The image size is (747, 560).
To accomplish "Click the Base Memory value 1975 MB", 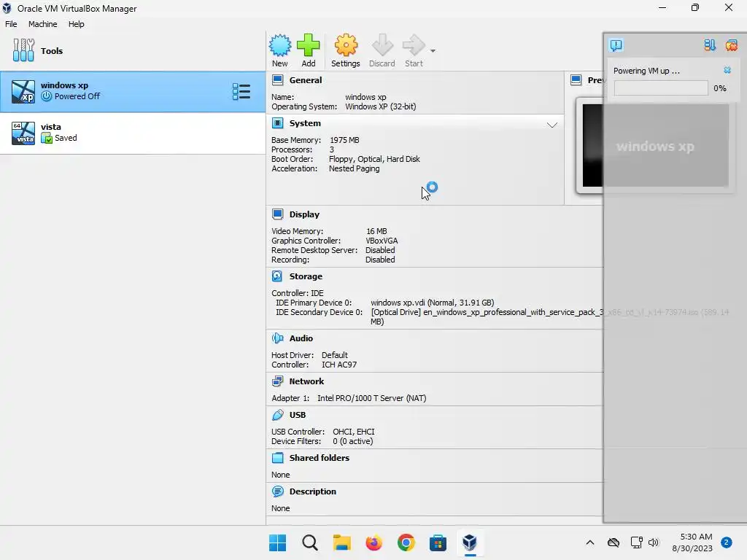I will pos(344,140).
